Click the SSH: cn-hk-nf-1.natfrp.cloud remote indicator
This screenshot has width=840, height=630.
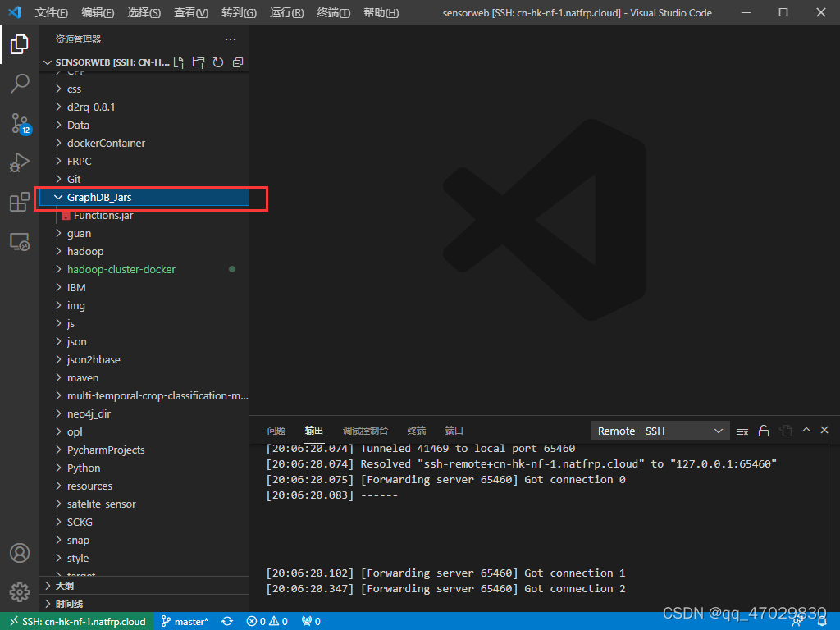click(x=76, y=621)
